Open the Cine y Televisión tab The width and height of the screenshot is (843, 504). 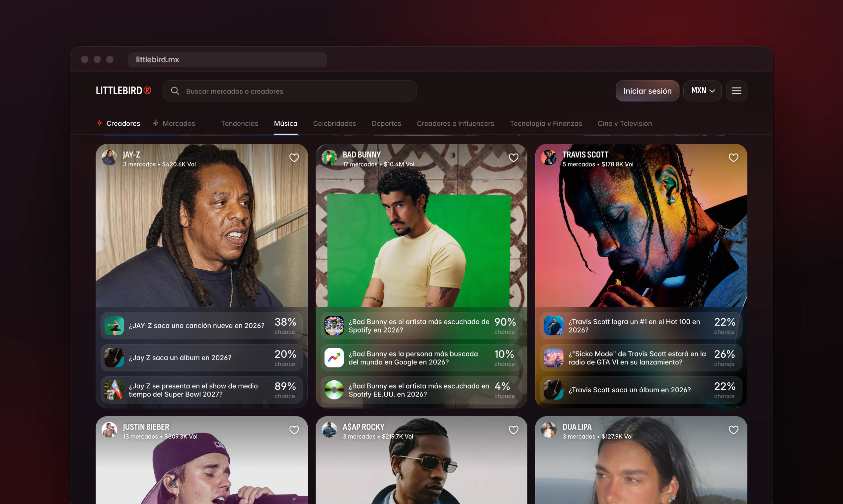coord(625,124)
